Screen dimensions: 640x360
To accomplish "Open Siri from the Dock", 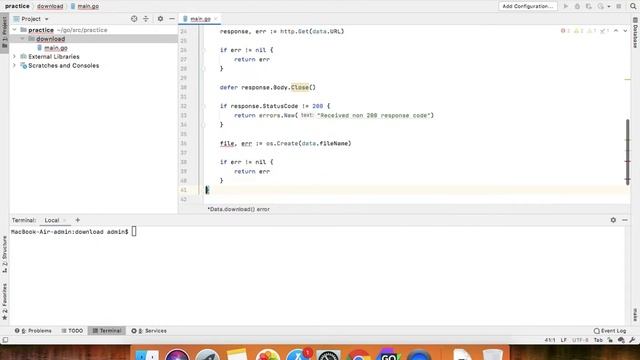I will (x=177, y=355).
